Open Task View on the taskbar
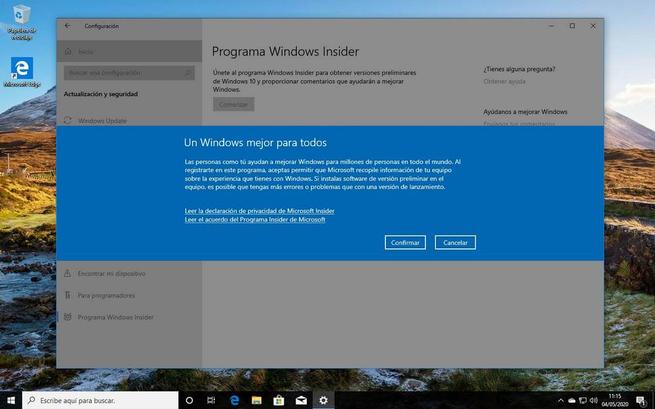This screenshot has height=409, width=655. pos(211,400)
